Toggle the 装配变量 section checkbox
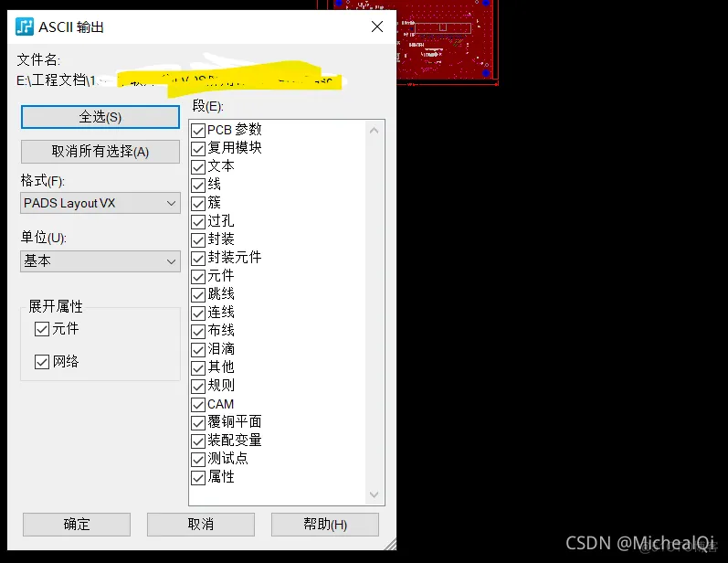The width and height of the screenshot is (728, 563). pos(198,441)
